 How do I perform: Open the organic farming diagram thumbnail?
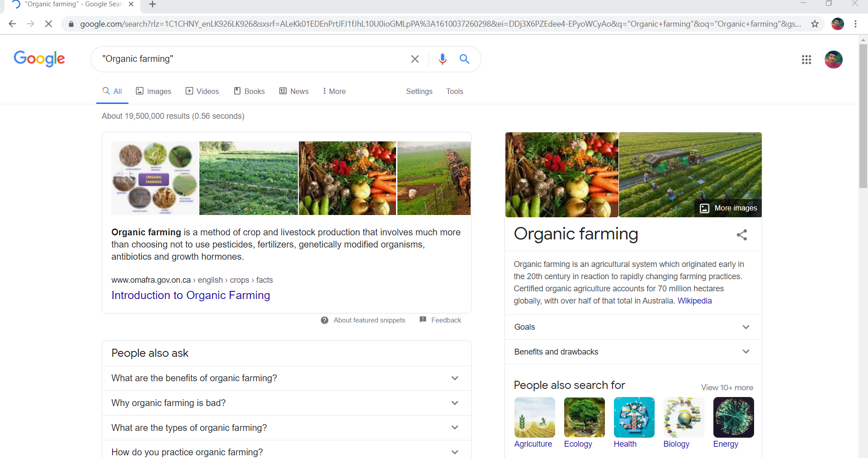coord(155,178)
